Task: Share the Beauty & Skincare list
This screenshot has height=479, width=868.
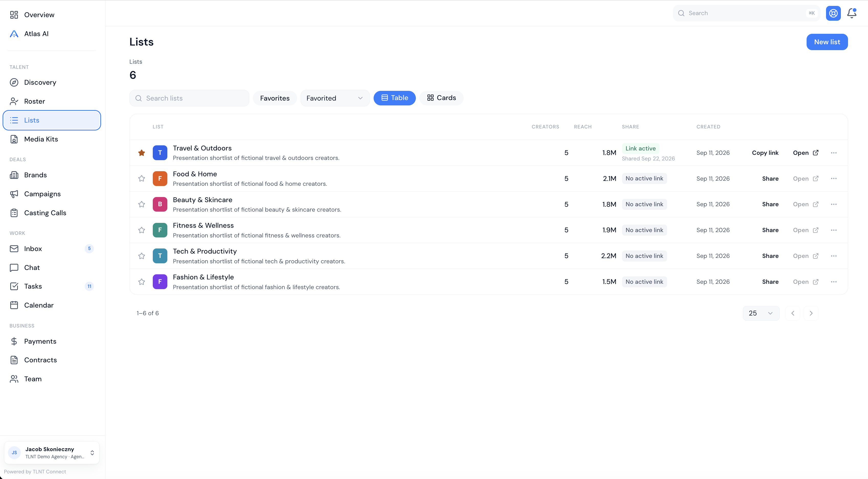Action: [x=770, y=204]
